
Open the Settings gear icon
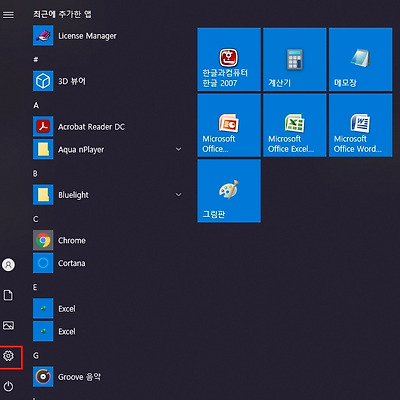click(8, 356)
